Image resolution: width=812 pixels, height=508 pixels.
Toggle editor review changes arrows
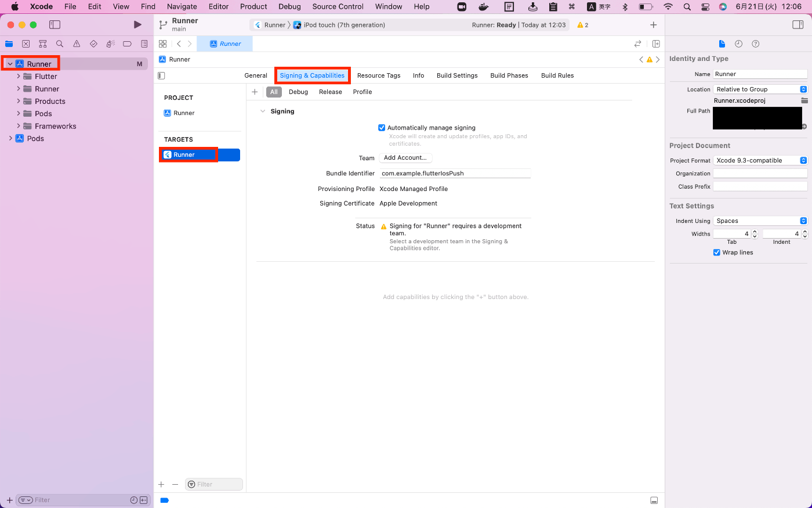[637, 44]
